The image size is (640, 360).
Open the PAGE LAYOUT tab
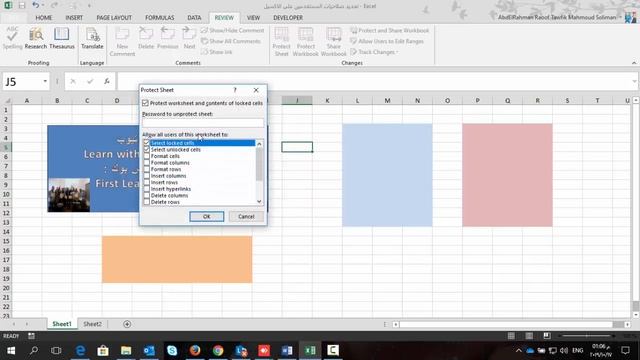coord(114,18)
